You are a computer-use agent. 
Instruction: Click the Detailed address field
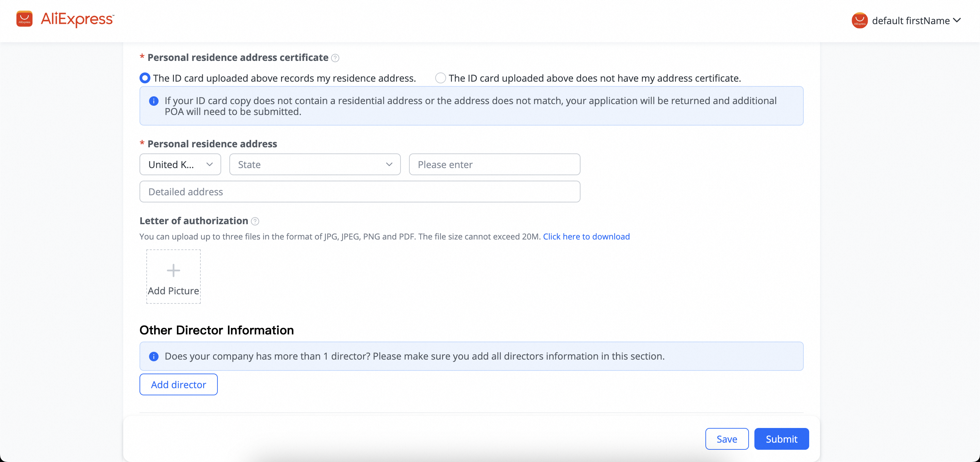(x=360, y=192)
